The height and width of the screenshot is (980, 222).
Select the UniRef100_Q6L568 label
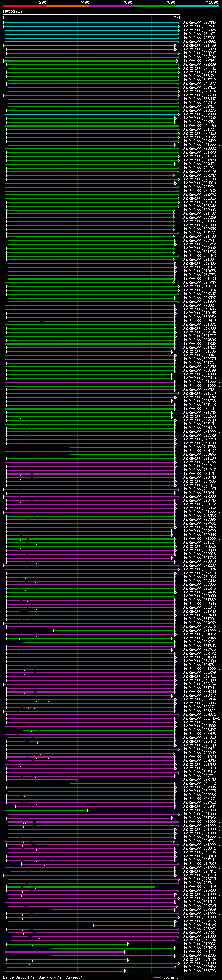tap(199, 416)
